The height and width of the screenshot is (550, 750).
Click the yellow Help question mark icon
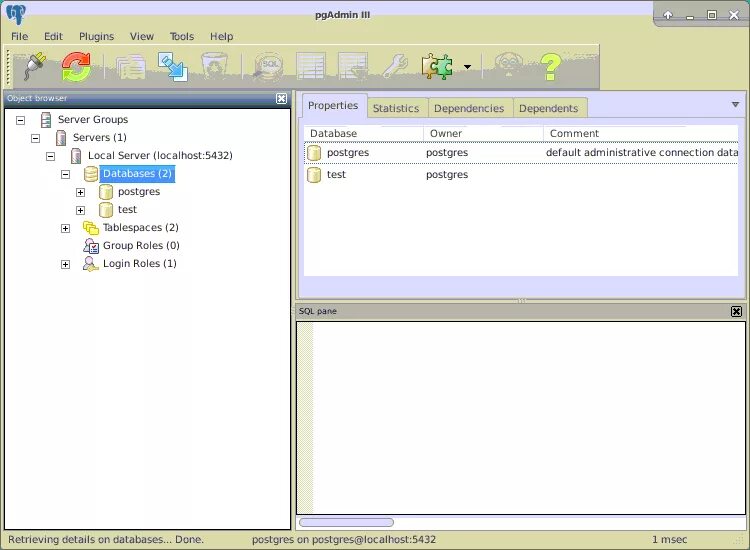(x=550, y=66)
